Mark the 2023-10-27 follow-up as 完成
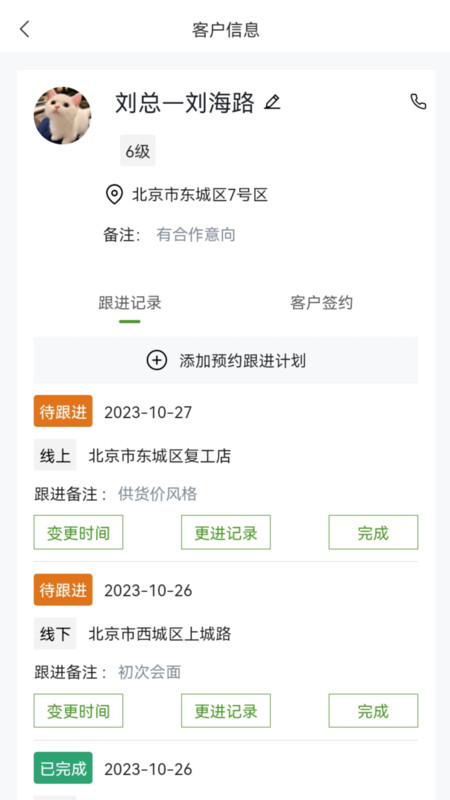The height and width of the screenshot is (800, 450). click(x=373, y=532)
